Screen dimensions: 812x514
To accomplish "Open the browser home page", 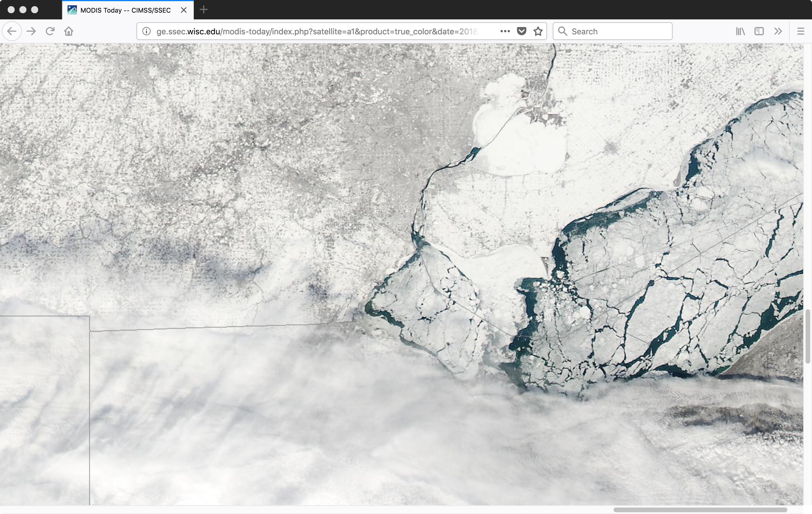I will (x=69, y=31).
